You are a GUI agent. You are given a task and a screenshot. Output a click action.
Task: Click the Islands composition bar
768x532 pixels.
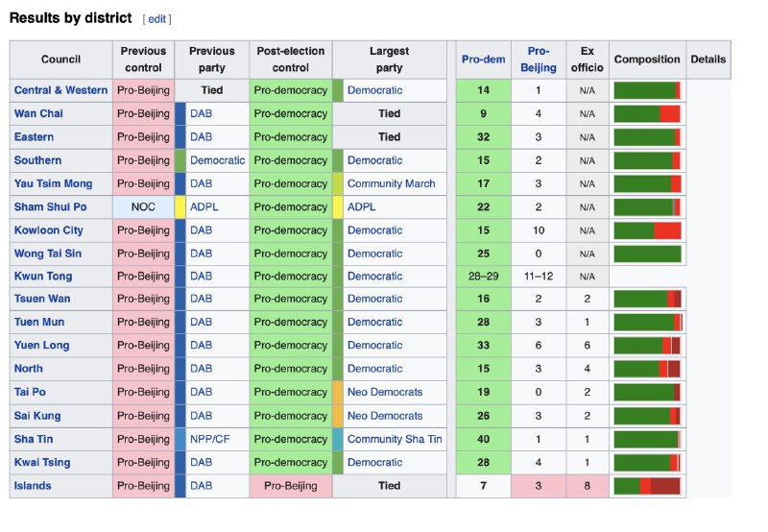click(x=647, y=486)
